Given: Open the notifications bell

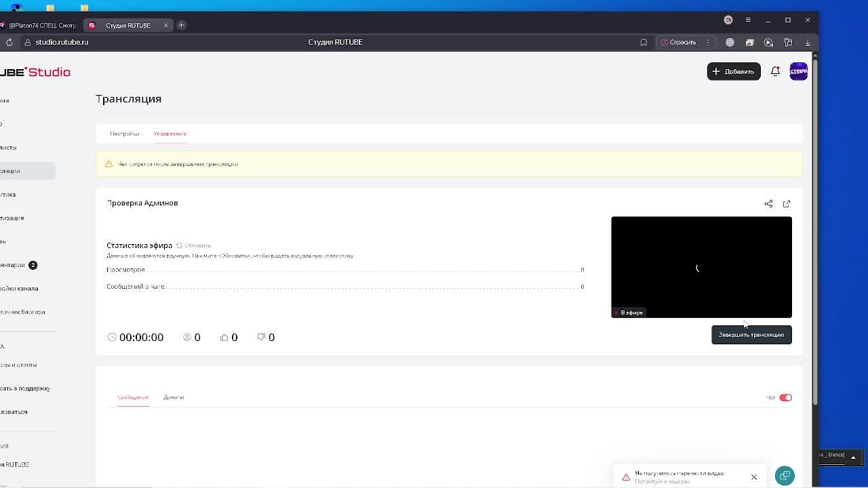Looking at the screenshot, I should click(775, 71).
